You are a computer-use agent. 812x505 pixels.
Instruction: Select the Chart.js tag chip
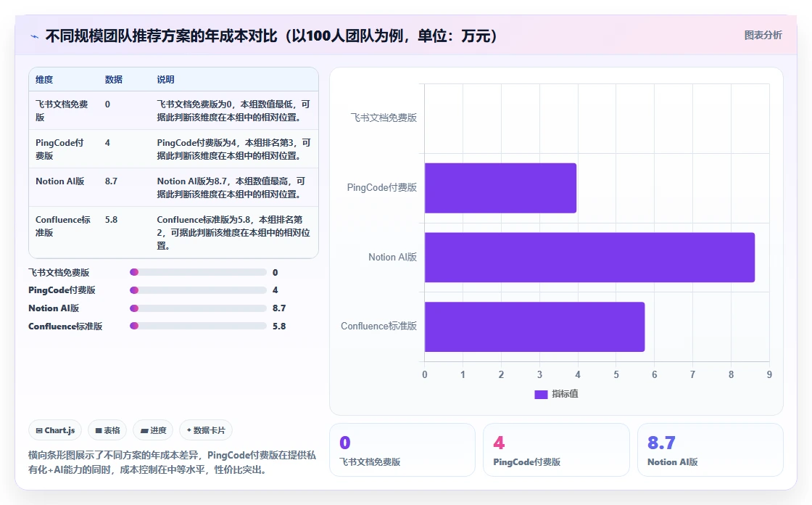[x=55, y=430]
